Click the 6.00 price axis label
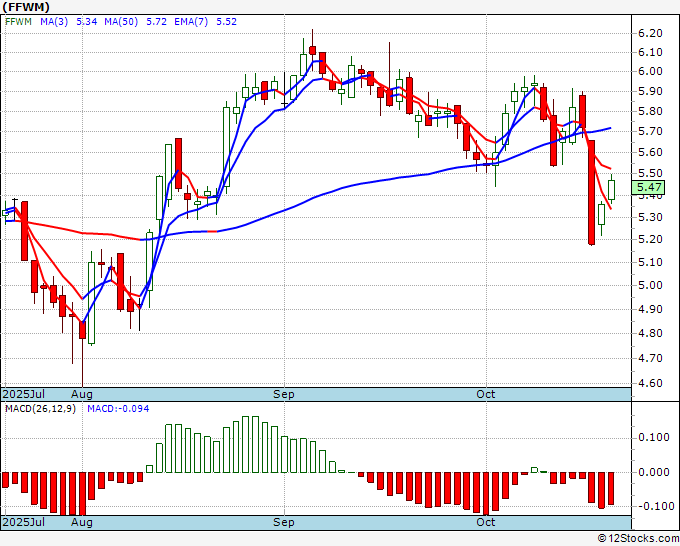Screen dimensions: 680x546 click(x=650, y=72)
